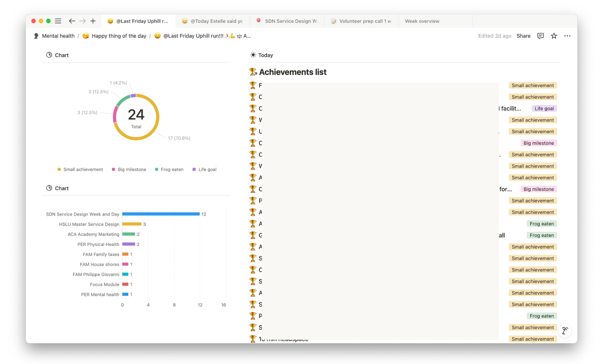Open the Life goal tag on third achievement
Screen dimensions: 606x364
coord(544,109)
